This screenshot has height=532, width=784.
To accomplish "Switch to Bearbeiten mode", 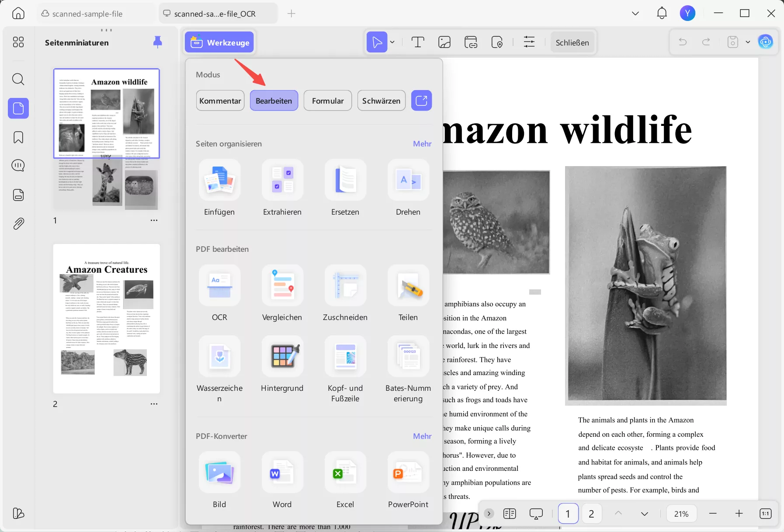I will tap(274, 101).
